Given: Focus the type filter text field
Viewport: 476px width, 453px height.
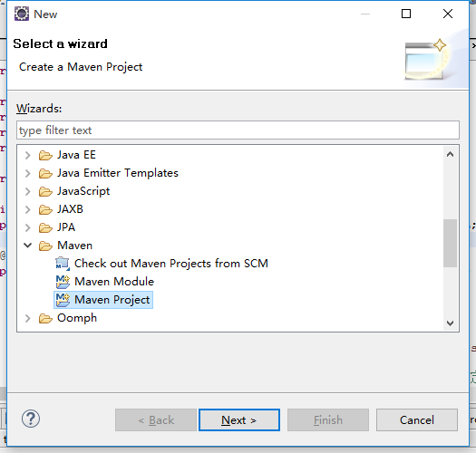Looking at the screenshot, I should point(238,130).
